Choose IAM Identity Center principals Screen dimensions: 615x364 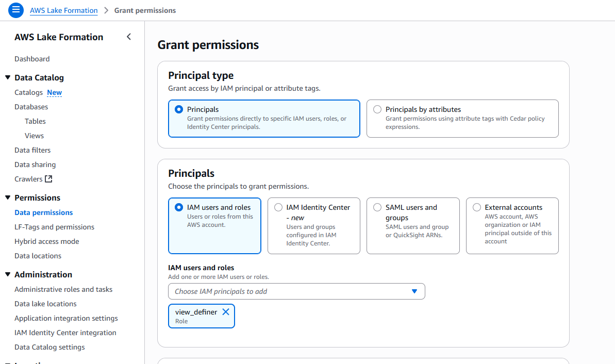click(x=278, y=207)
